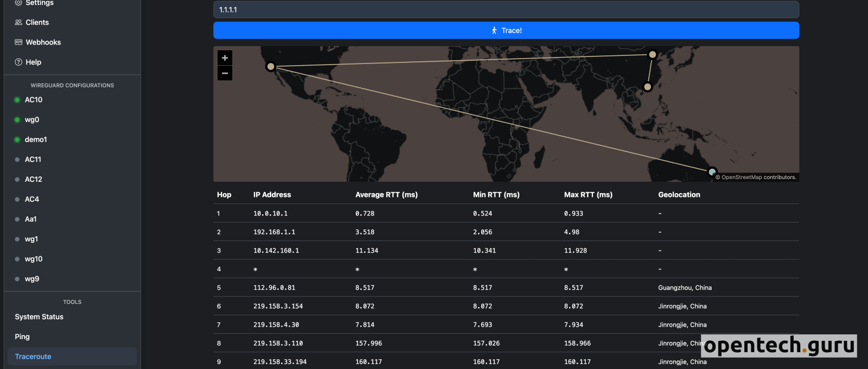868x369 pixels.
Task: Select IP address 10.0.10.1
Action: 271,214
